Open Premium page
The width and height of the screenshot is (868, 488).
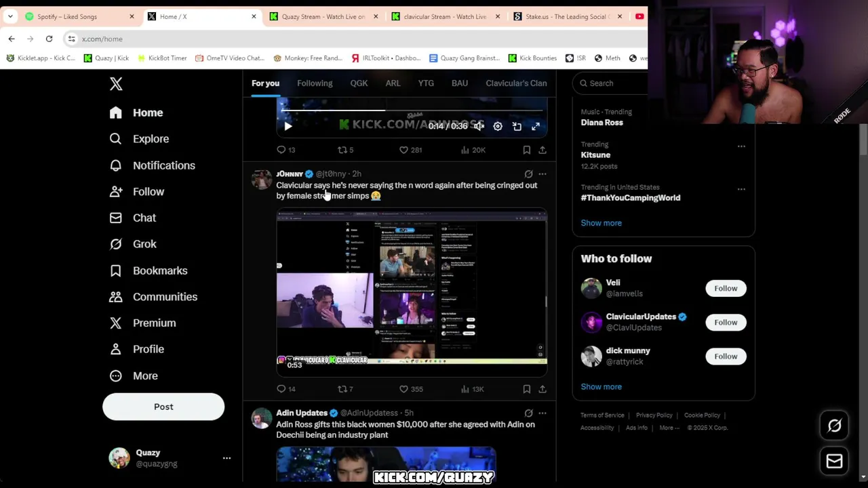pos(143,323)
